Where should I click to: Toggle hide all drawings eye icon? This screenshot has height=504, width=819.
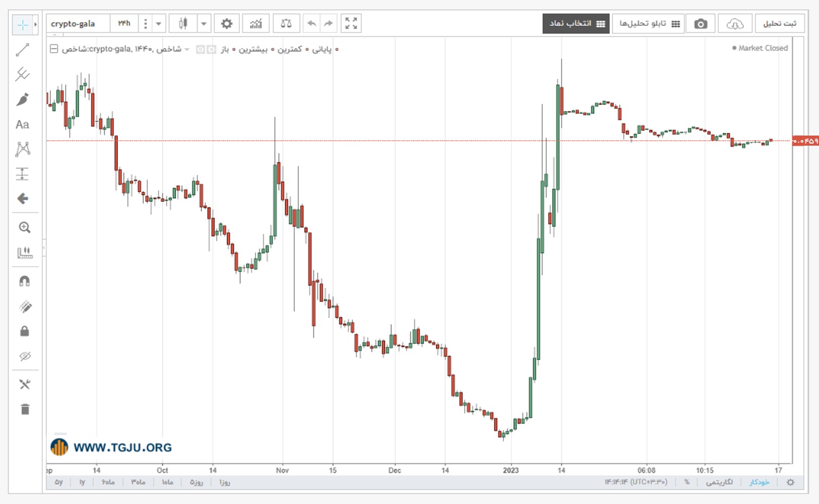pyautogui.click(x=24, y=356)
